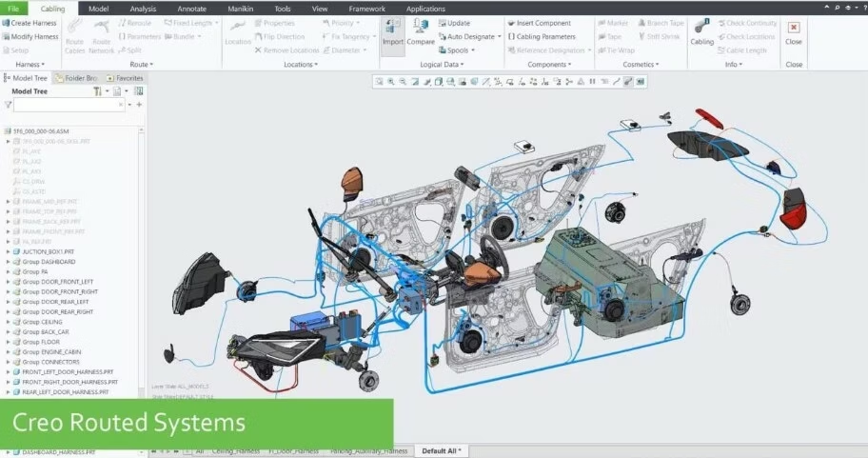868x458 pixels.
Task: Open the Favorites panel tab
Action: coord(125,78)
